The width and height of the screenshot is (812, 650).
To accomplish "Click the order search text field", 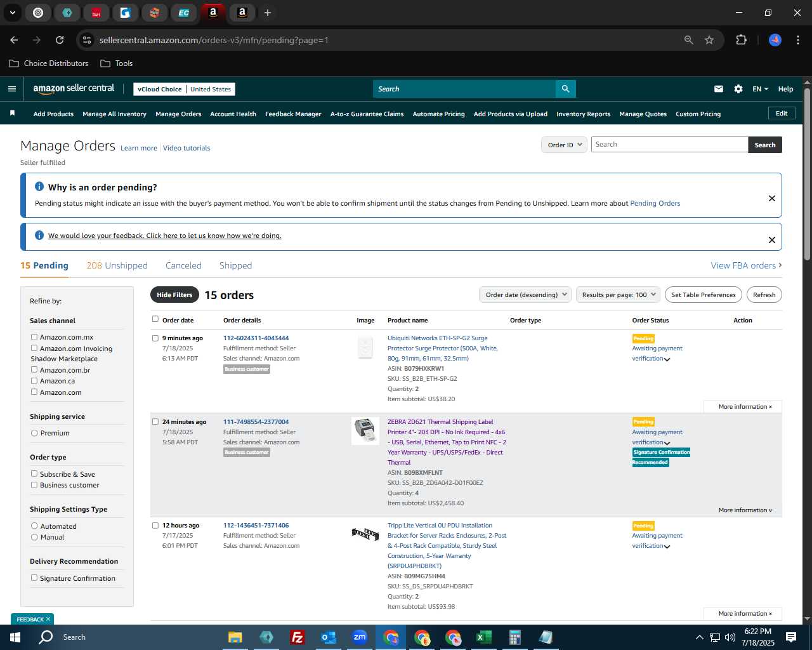I will click(x=669, y=145).
